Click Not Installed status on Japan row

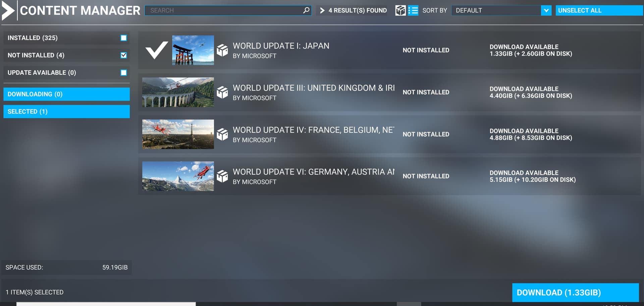tap(426, 50)
